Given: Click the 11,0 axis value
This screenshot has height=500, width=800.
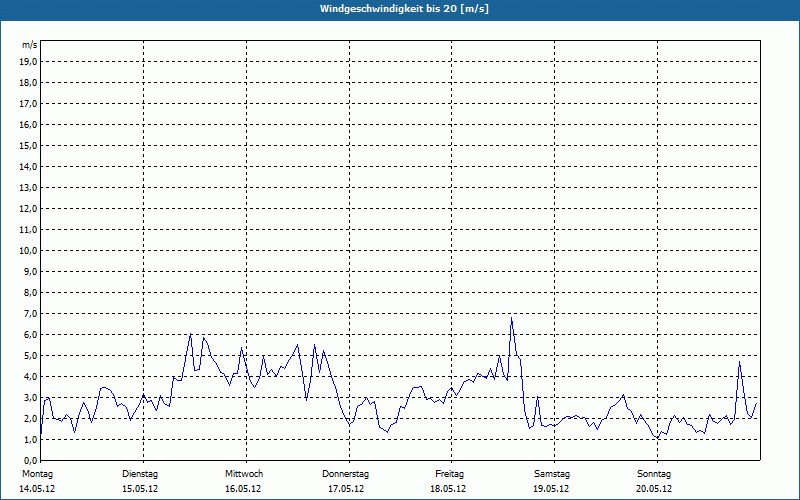Looking at the screenshot, I should (29, 230).
